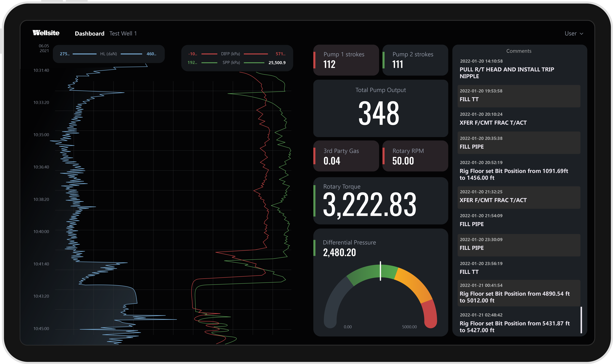Click the Differential Pressure gauge needle
613x364 pixels.
point(380,271)
